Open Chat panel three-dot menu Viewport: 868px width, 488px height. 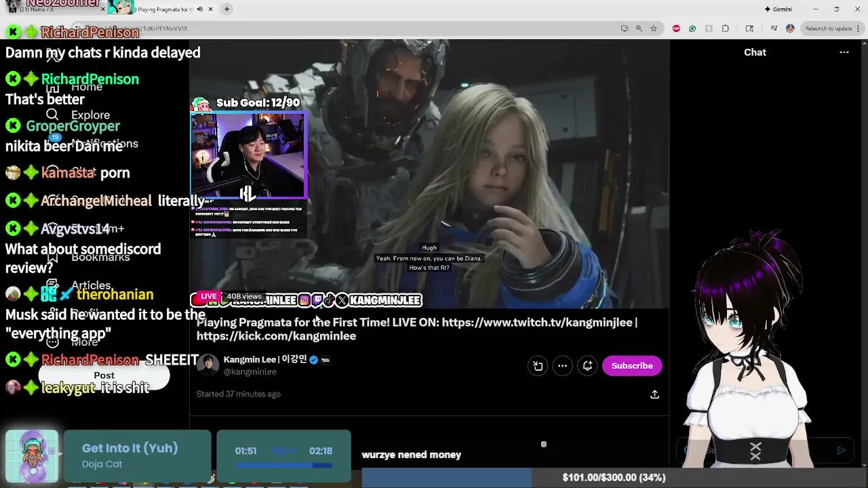click(844, 52)
